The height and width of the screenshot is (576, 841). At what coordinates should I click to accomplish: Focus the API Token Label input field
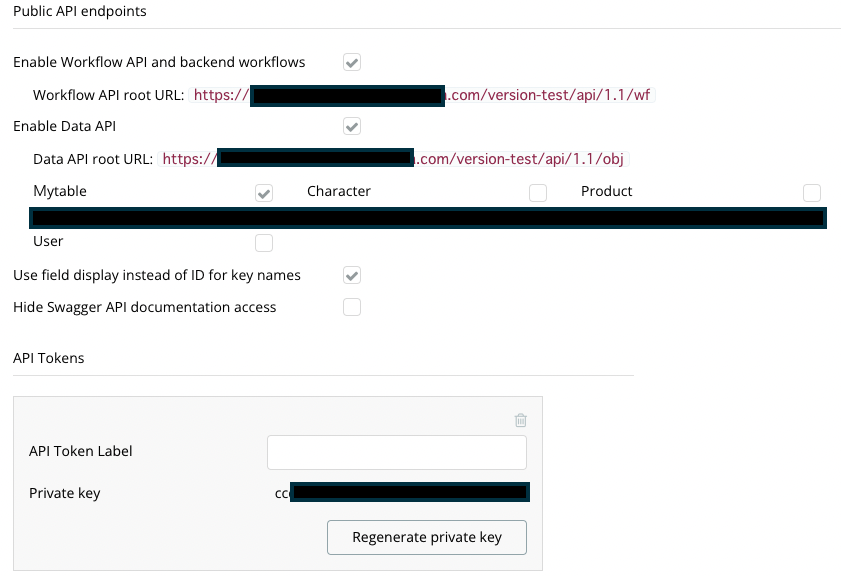tap(396, 452)
